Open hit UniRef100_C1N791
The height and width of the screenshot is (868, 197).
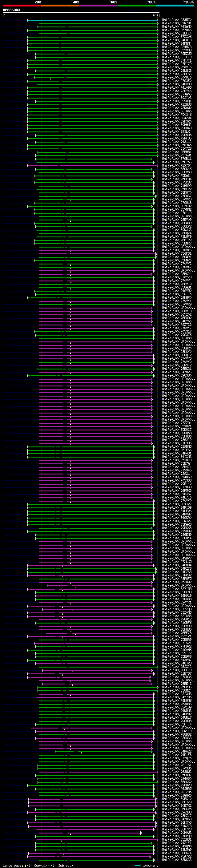point(177,23)
